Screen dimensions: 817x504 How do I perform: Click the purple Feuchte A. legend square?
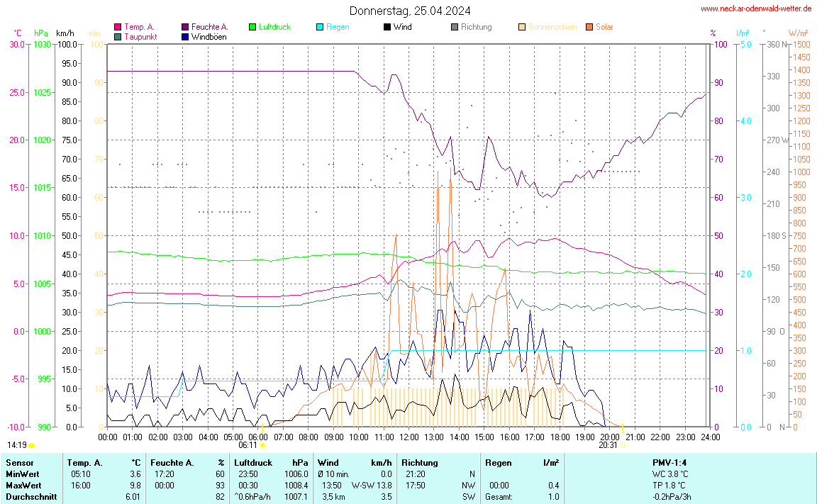tap(185, 27)
